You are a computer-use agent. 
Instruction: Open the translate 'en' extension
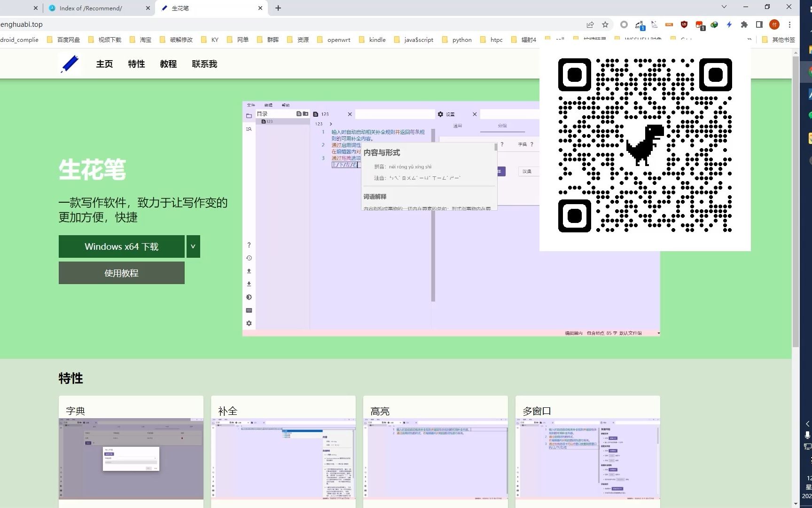pyautogui.click(x=640, y=25)
